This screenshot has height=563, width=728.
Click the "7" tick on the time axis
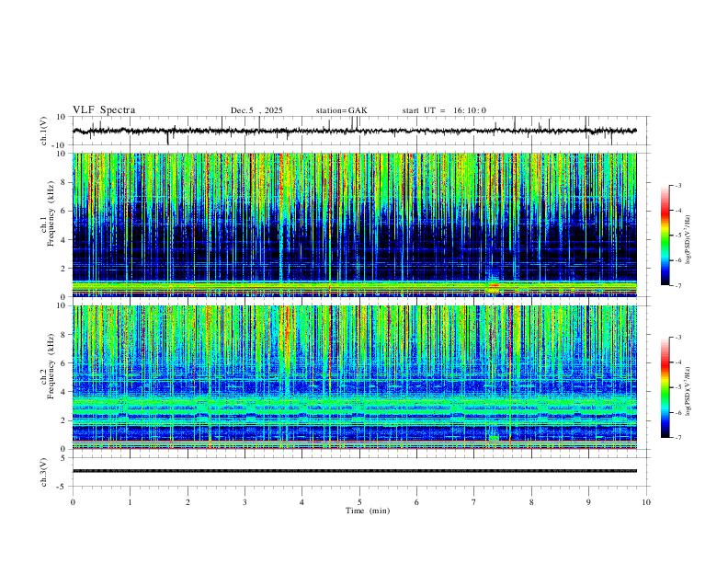coord(474,502)
